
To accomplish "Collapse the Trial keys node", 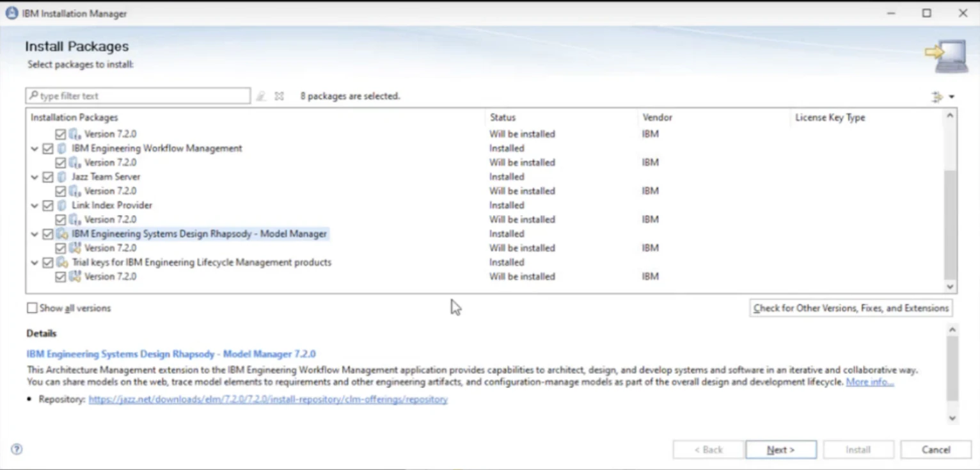I will point(35,263).
